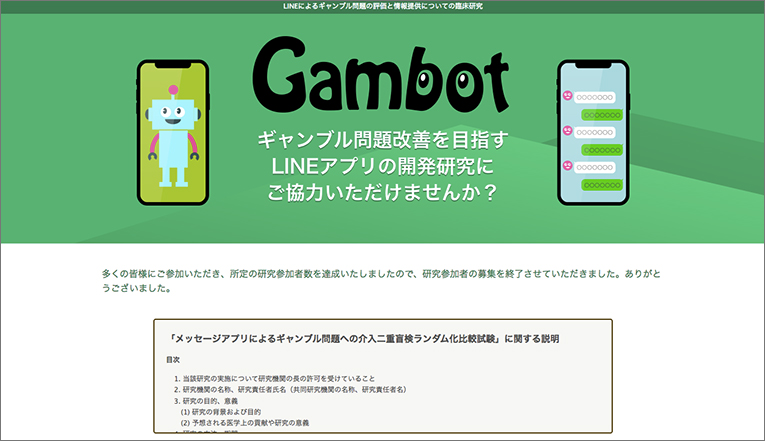765x441 pixels.
Task: Click the chat phone illustration
Action: pos(593,132)
